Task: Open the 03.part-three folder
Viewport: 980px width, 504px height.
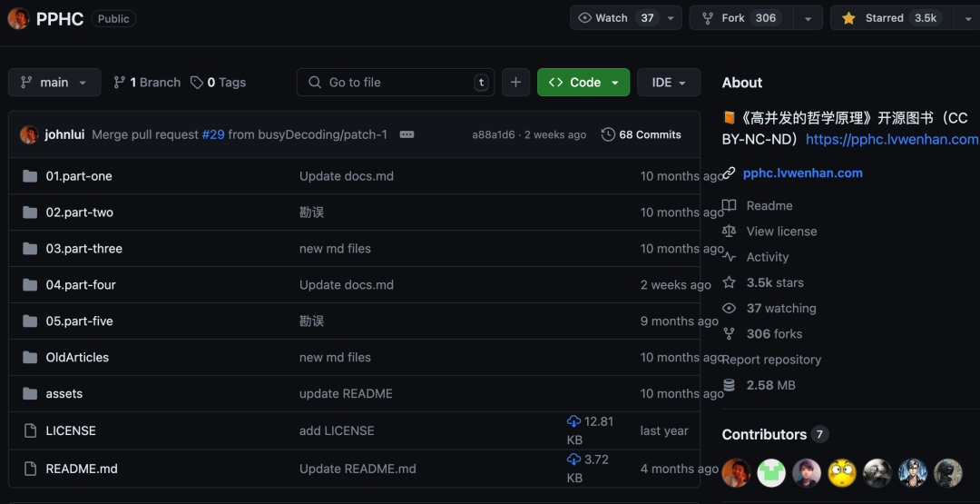Action: [83, 249]
